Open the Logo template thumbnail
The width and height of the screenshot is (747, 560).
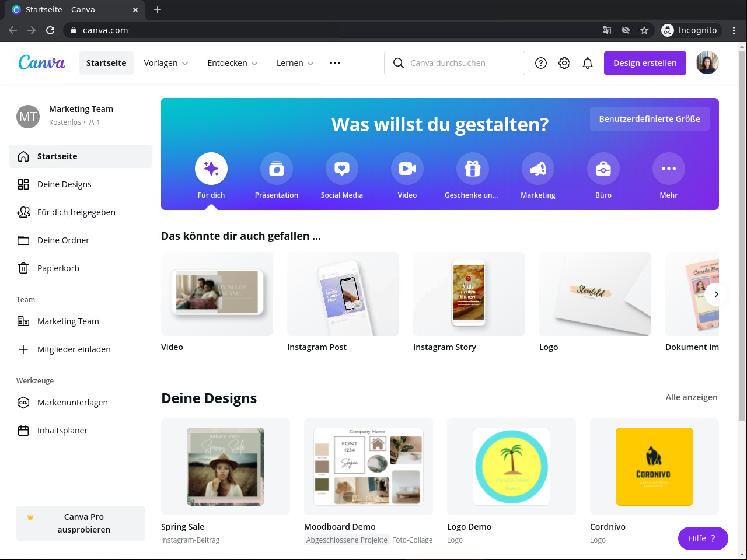tap(595, 294)
